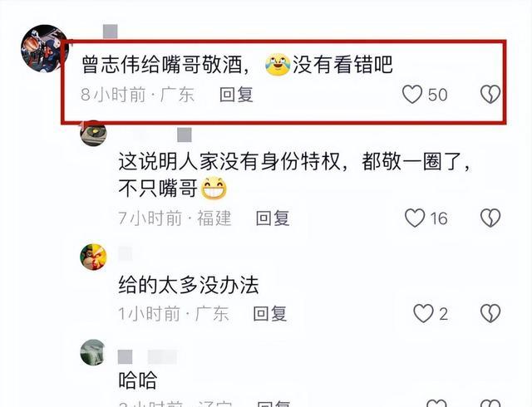Reply to the 1小时前 广东 comment

click(x=270, y=313)
